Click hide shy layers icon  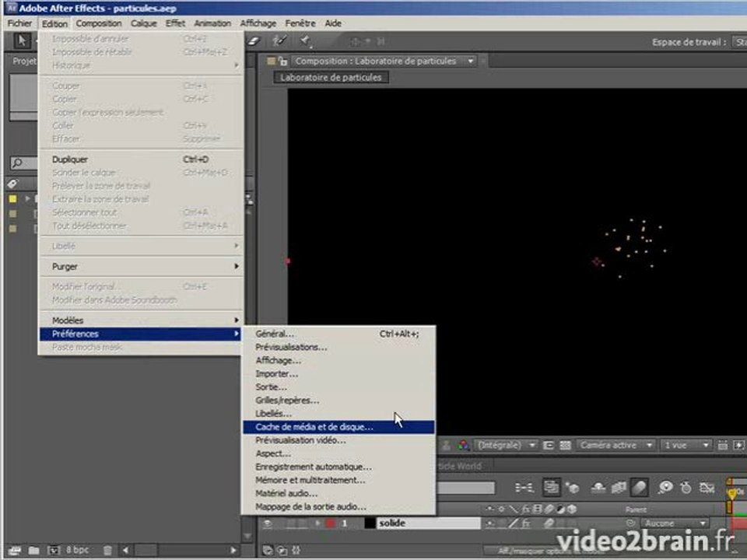(598, 487)
